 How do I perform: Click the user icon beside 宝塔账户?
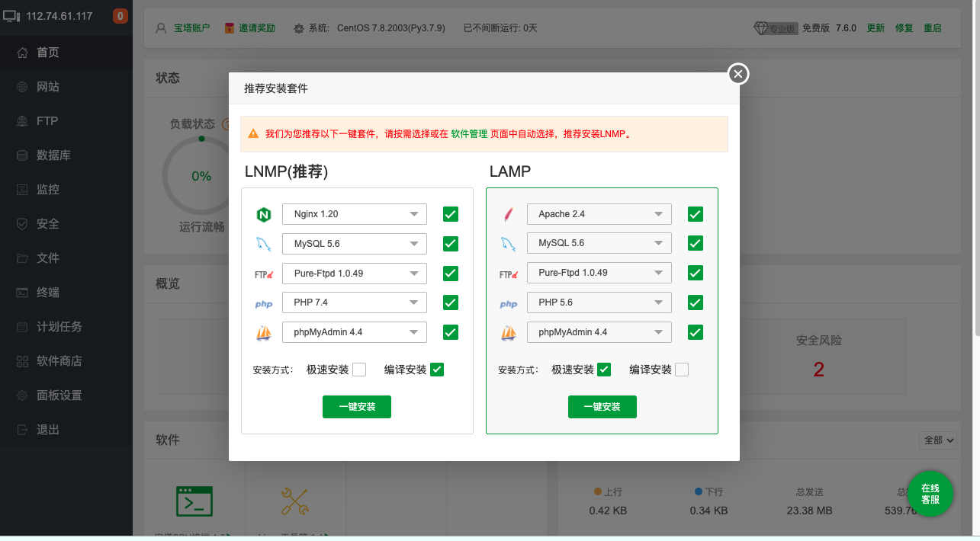tap(161, 28)
